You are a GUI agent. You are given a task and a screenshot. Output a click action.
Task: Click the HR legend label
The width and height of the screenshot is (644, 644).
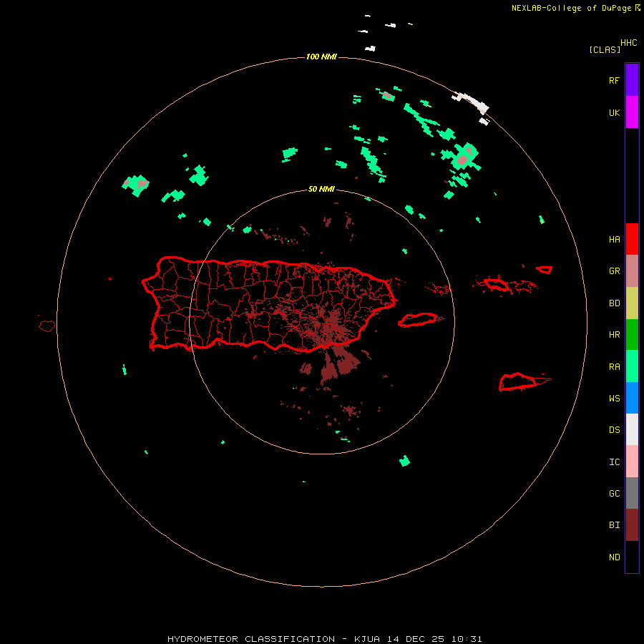(614, 335)
